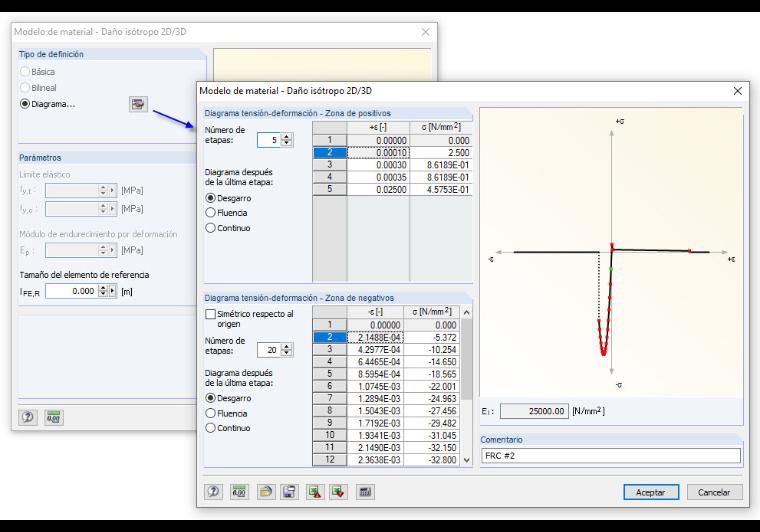Open the calculator-style icon in bottom toolbar
The image size is (760, 532).
[365, 492]
